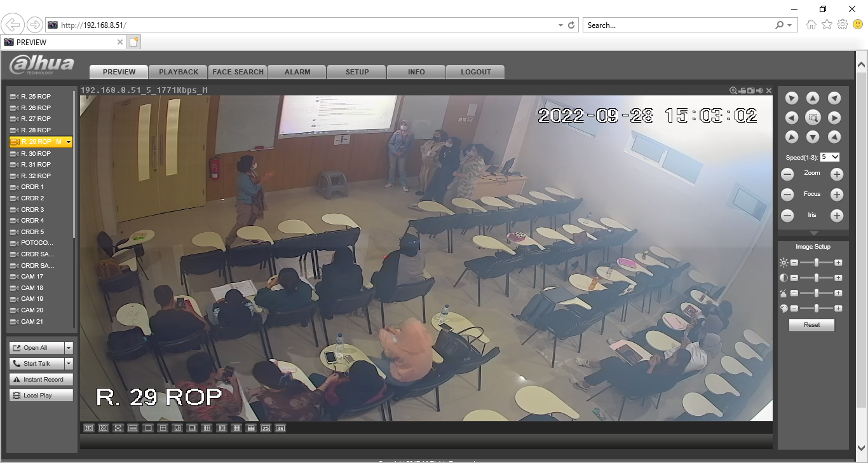Expand the Open All dropdown arrow

69,348
